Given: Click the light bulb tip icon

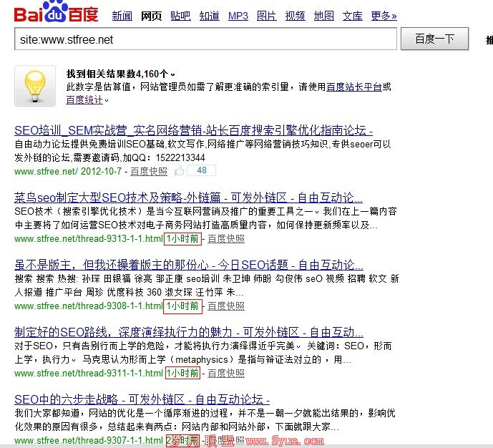Looking at the screenshot, I should [35, 86].
